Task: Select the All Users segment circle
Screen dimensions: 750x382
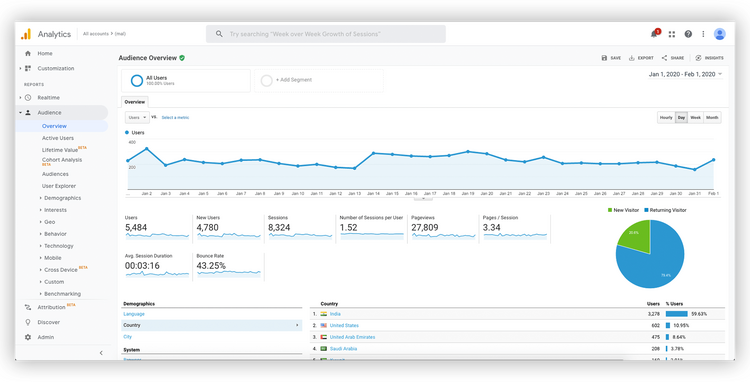Action: click(137, 81)
